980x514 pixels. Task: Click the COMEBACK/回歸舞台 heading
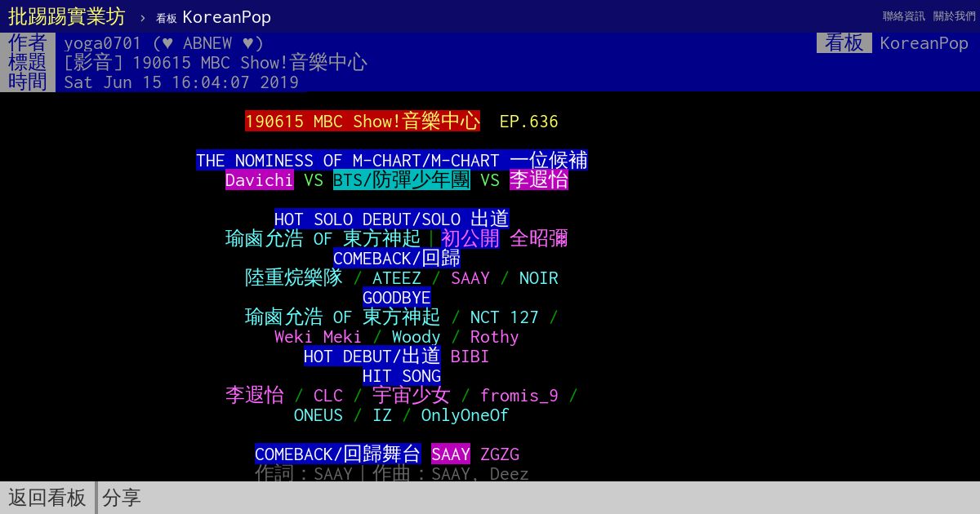338,454
